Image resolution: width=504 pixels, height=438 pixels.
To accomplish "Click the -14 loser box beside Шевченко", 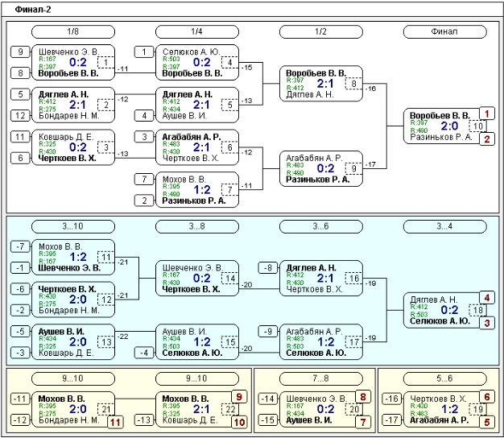I will tap(268, 399).
